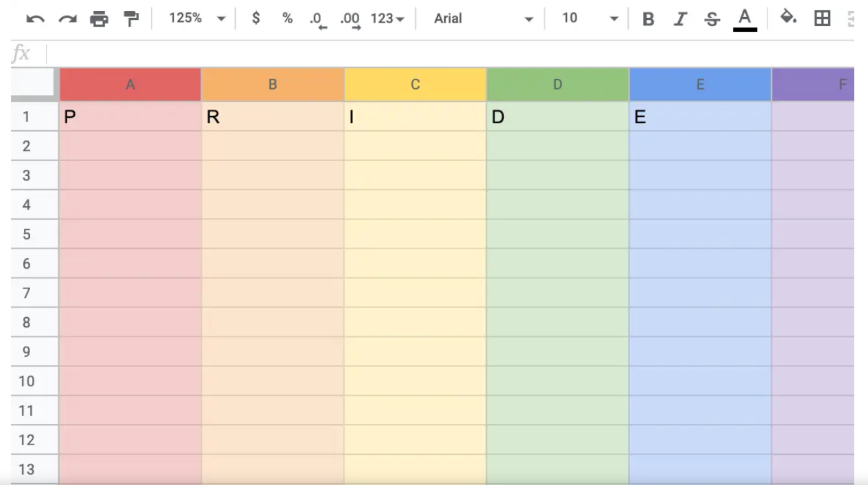Format selection as currency
Image resolution: width=868 pixels, height=485 pixels.
click(x=256, y=18)
